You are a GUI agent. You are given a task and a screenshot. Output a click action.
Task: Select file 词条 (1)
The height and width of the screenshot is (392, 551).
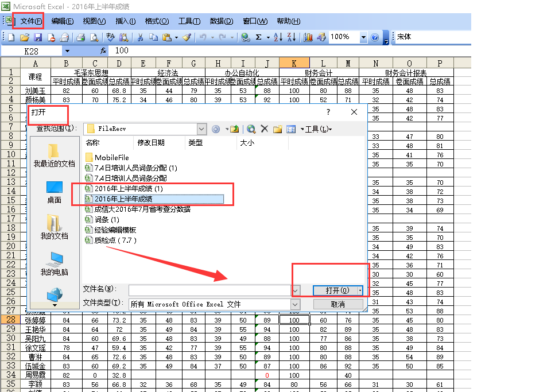(102, 220)
